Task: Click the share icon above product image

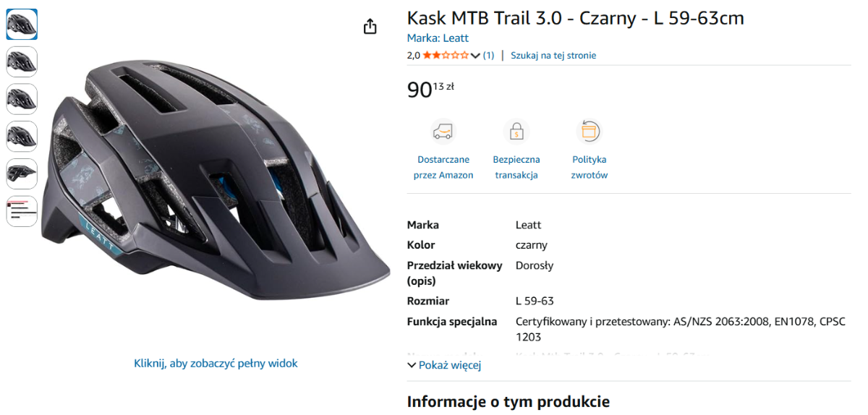Action: pyautogui.click(x=370, y=27)
